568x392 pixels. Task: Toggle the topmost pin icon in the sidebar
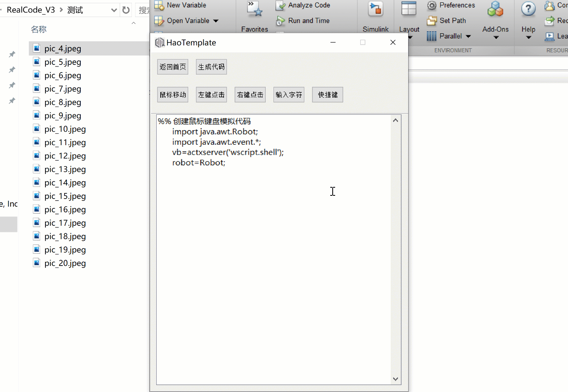tap(11, 54)
